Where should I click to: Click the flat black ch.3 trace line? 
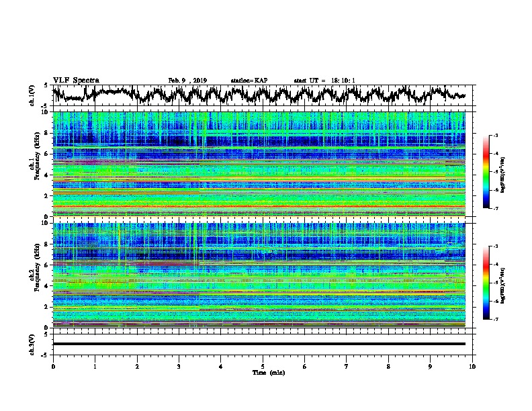259,344
